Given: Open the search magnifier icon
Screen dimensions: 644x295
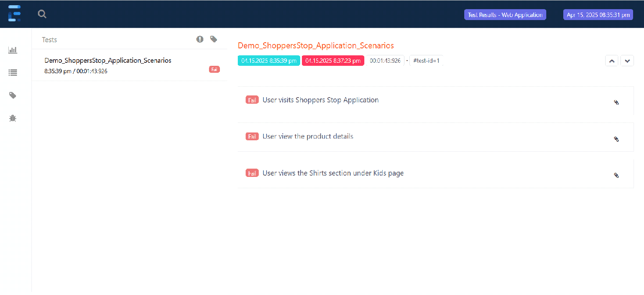Looking at the screenshot, I should (x=42, y=14).
